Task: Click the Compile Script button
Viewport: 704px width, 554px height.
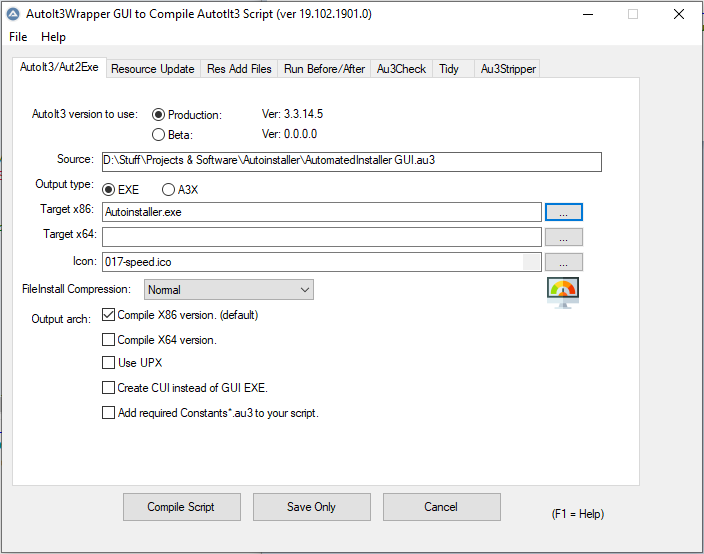Action: click(x=182, y=507)
